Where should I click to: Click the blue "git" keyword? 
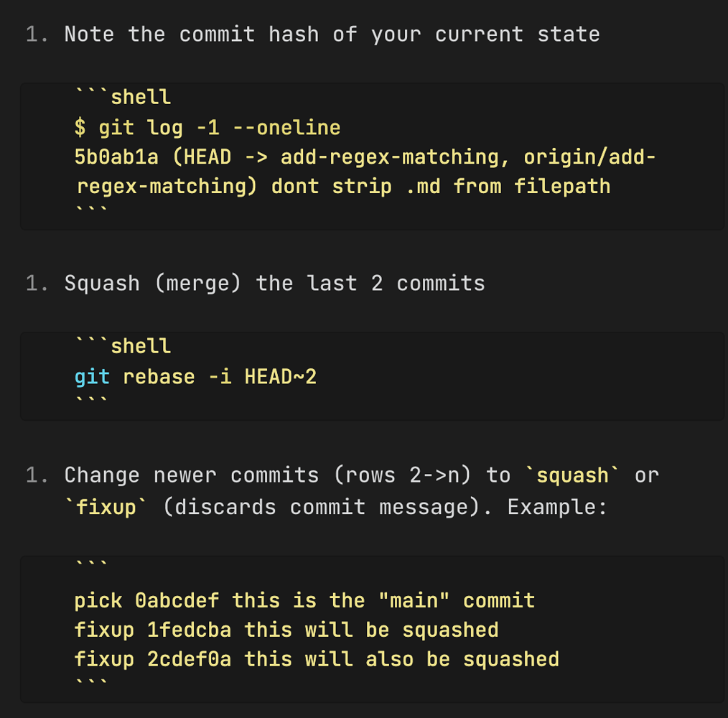[x=92, y=377]
